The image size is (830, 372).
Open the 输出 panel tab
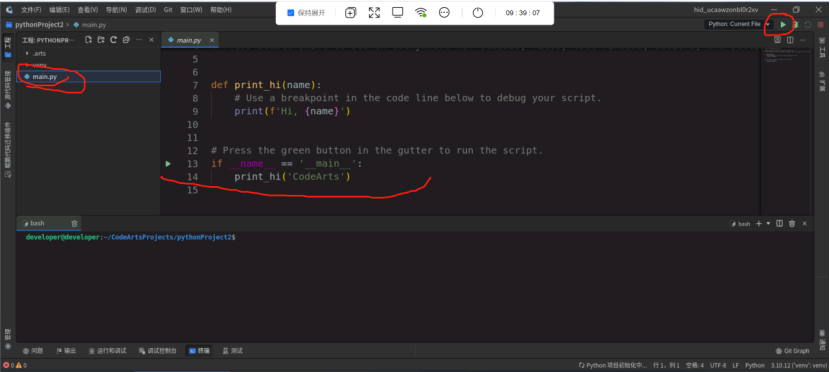coord(67,351)
